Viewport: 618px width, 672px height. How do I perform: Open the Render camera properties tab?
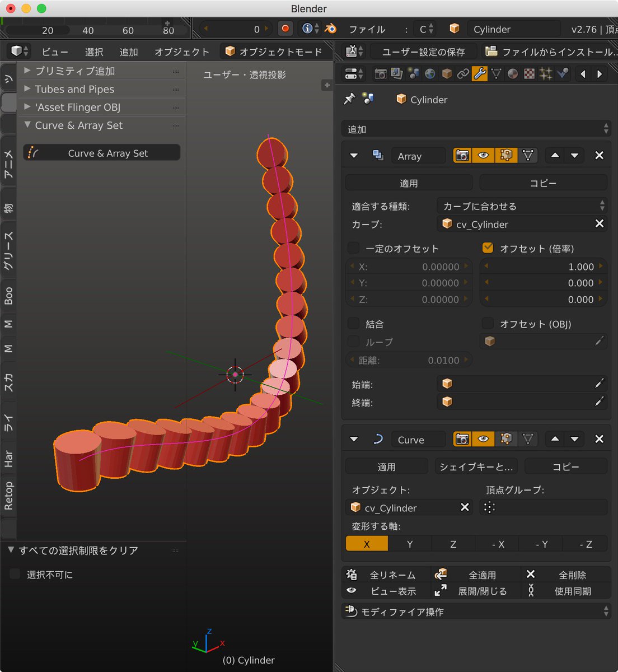click(x=381, y=73)
